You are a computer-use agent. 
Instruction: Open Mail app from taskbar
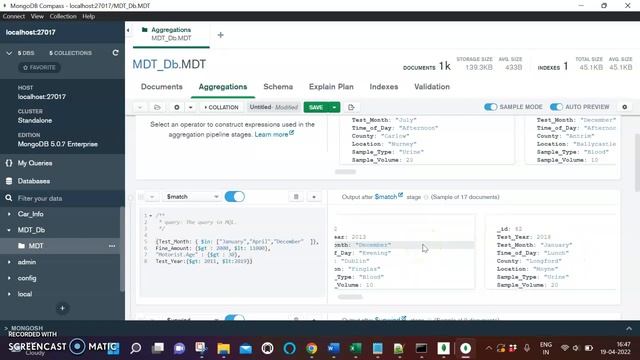pyautogui.click(x=246, y=348)
